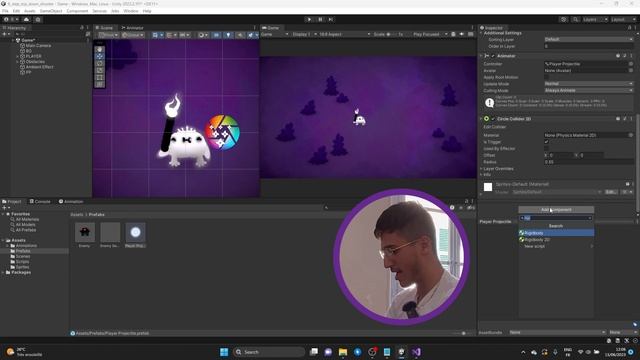Open the Window menu
The height and width of the screenshot is (360, 640).
coord(131,11)
